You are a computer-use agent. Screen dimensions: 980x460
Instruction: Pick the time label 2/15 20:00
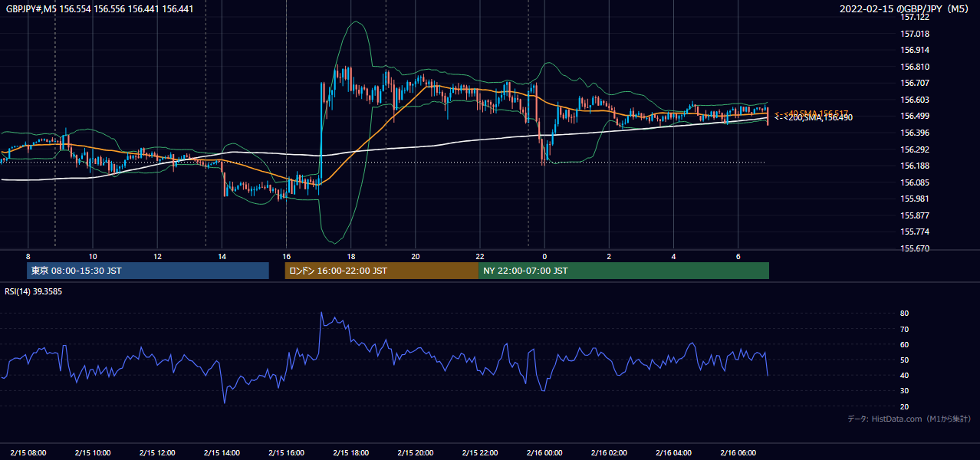[x=415, y=453]
